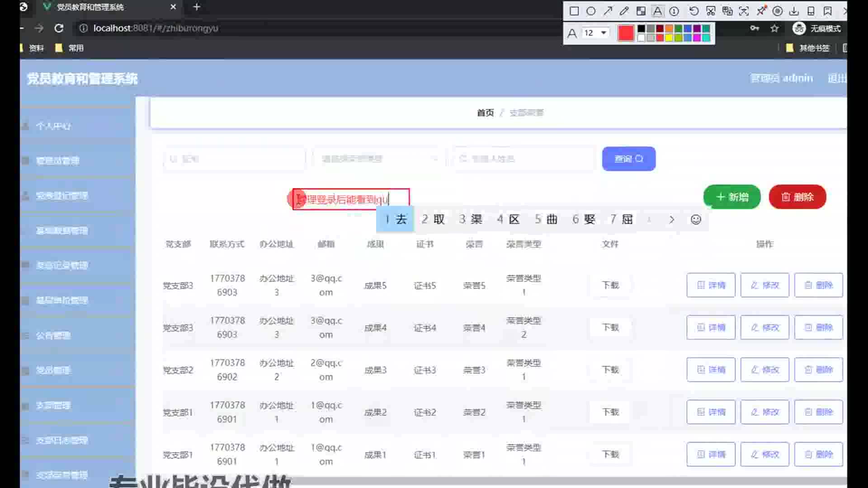Click the undo annotation icon
This screenshot has width=868, height=488.
(693, 11)
